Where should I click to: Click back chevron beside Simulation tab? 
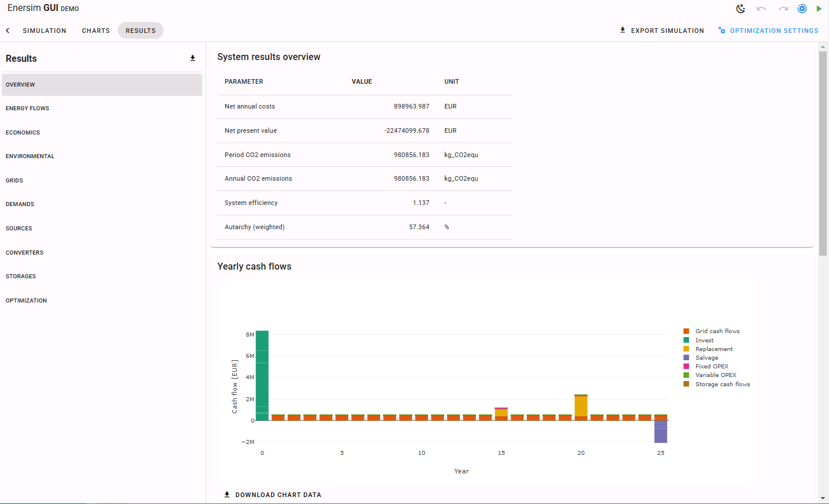[x=8, y=31]
